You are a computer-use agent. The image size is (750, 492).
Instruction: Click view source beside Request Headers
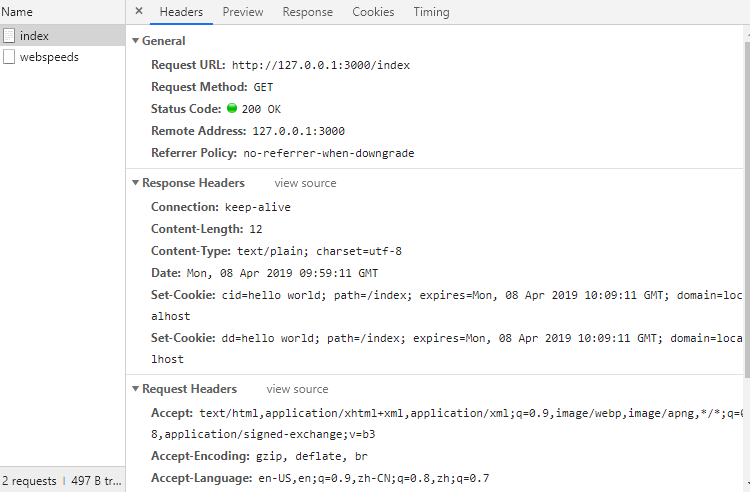click(297, 389)
